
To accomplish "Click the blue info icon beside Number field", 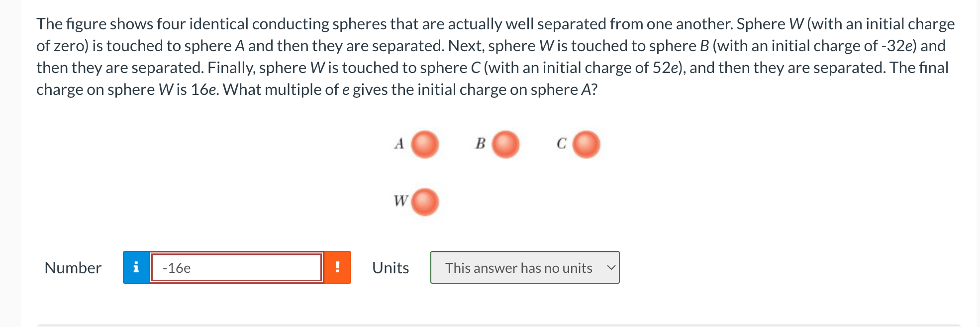I will coord(135,268).
